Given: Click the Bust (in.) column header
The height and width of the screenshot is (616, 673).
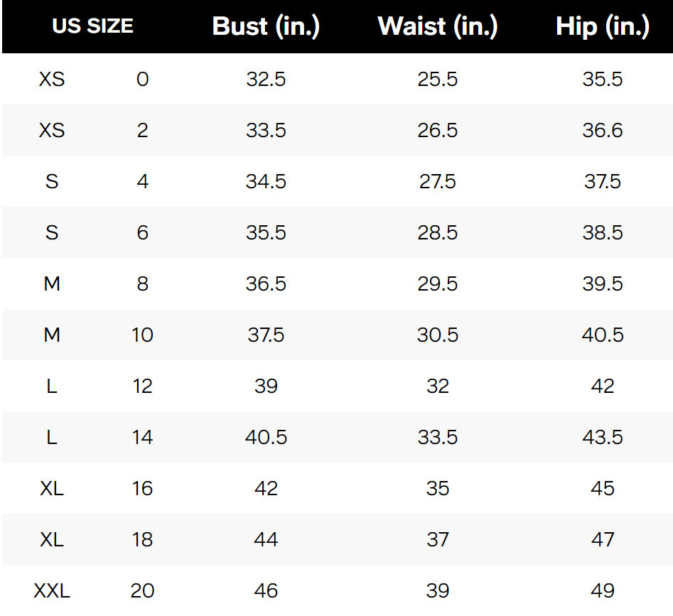Looking at the screenshot, I should (x=266, y=26).
